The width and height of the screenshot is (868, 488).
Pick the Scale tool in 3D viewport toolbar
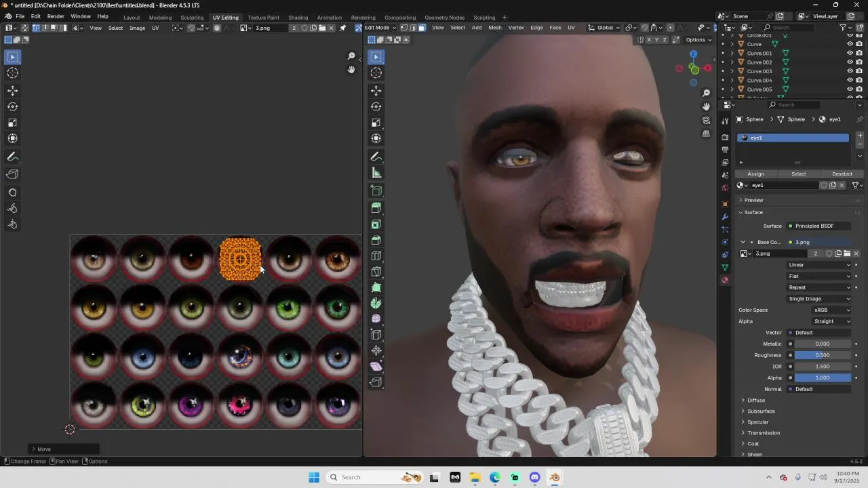tap(376, 123)
